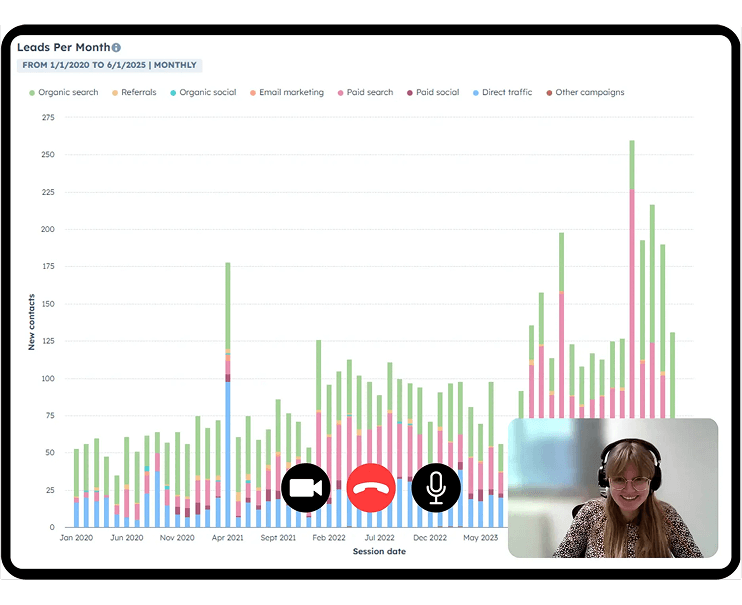Click the Organic search green color dot
742x605 pixels.
click(31, 92)
